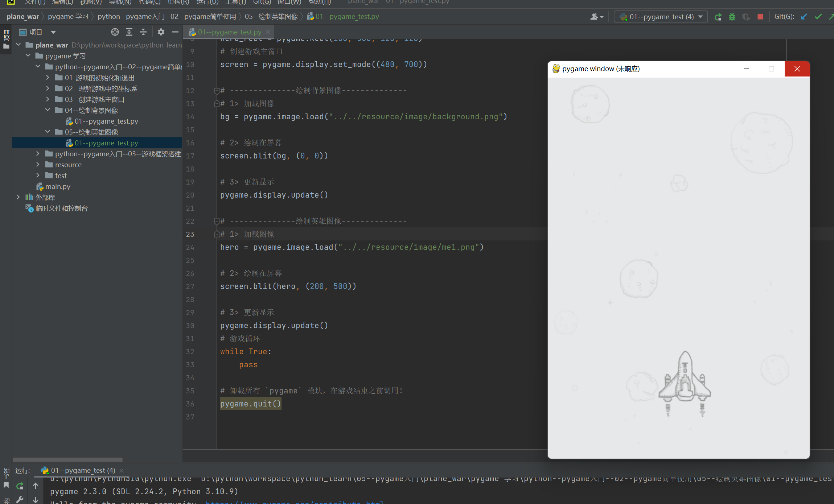
Task: Rerun from run panel green icon
Action: [20, 486]
